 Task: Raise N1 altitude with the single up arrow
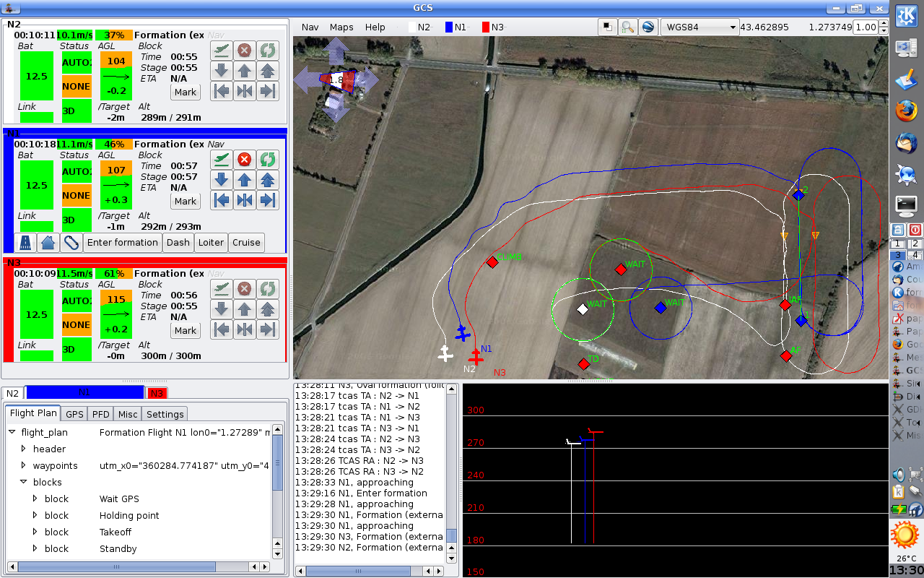pos(245,180)
